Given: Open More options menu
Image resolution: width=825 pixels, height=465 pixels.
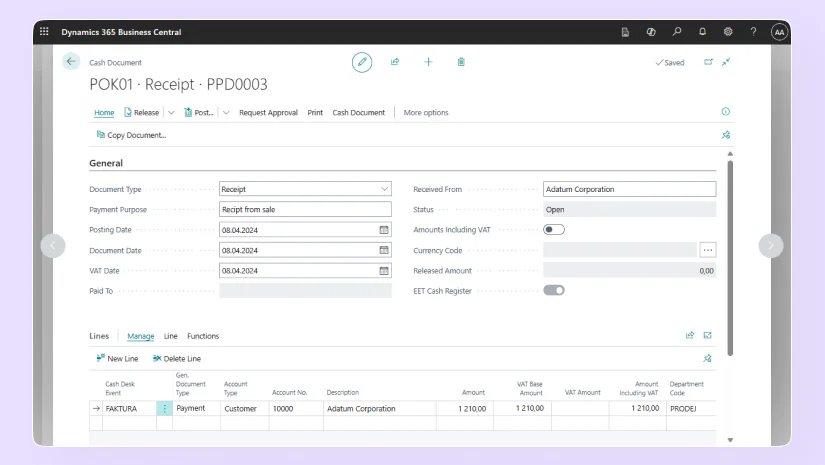Looking at the screenshot, I should click(426, 113).
